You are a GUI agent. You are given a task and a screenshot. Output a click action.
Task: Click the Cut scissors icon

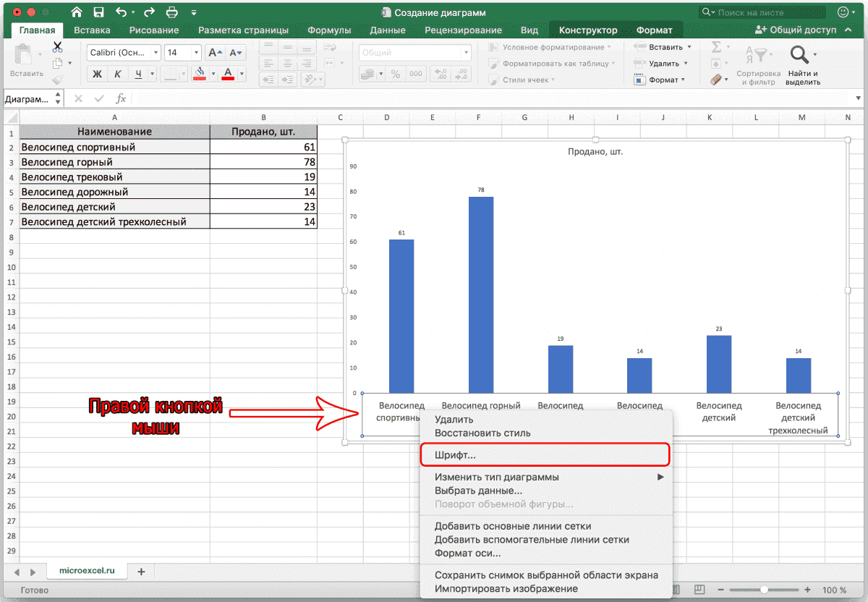(x=57, y=47)
